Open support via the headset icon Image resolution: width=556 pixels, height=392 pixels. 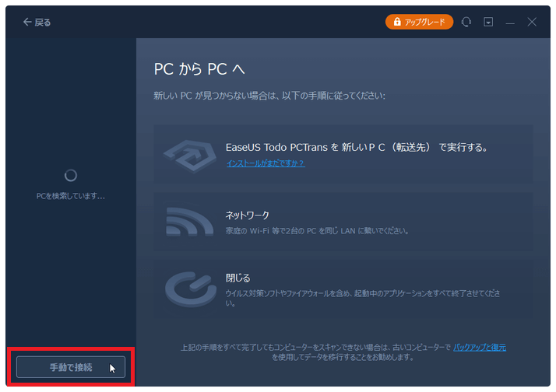pos(466,23)
